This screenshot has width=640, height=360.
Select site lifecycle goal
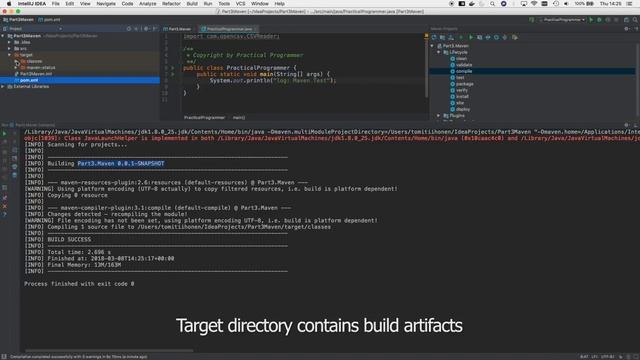[460, 103]
